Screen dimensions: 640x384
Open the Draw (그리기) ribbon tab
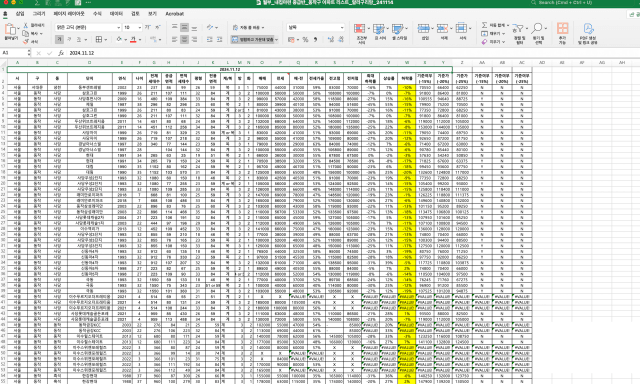(39, 14)
